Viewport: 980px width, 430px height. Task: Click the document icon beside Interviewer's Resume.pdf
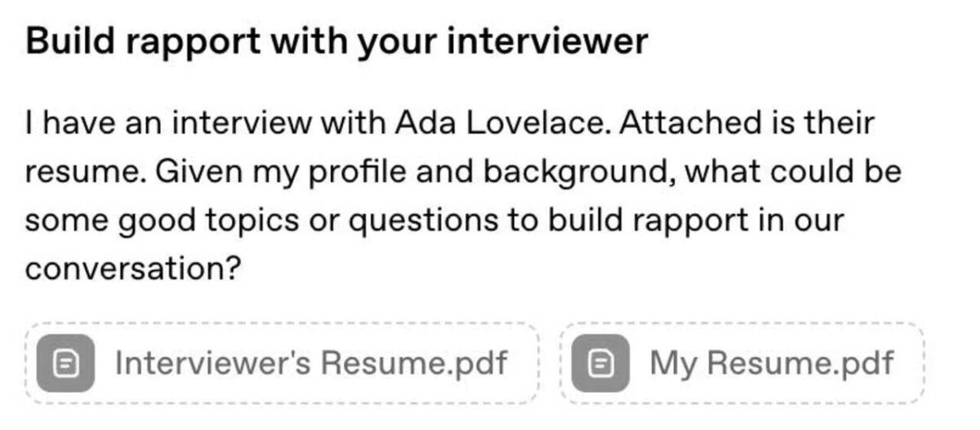(x=68, y=362)
